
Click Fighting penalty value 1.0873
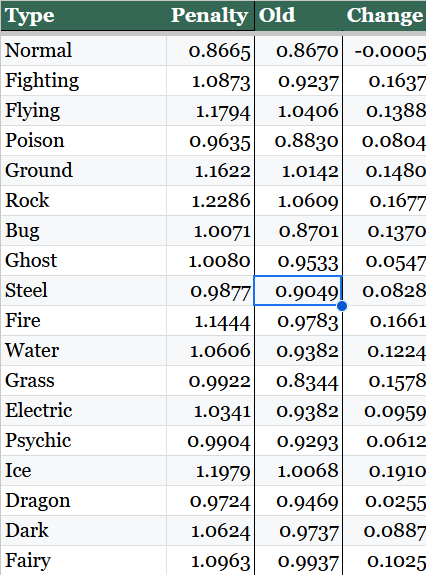210,81
